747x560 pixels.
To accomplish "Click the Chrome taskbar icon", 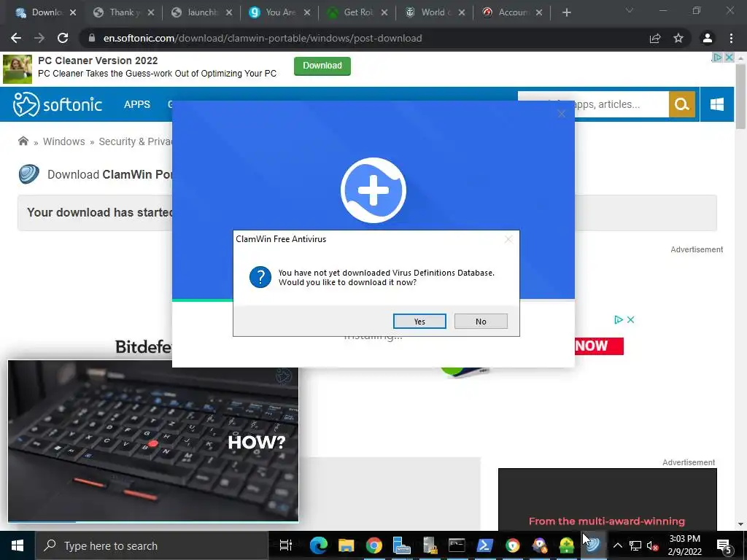I will point(374,545).
